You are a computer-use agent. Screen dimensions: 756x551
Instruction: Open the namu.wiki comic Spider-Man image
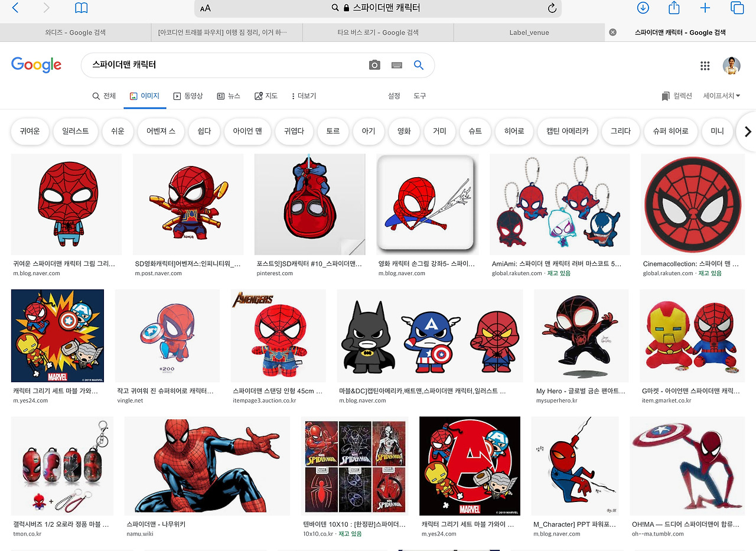coord(207,466)
